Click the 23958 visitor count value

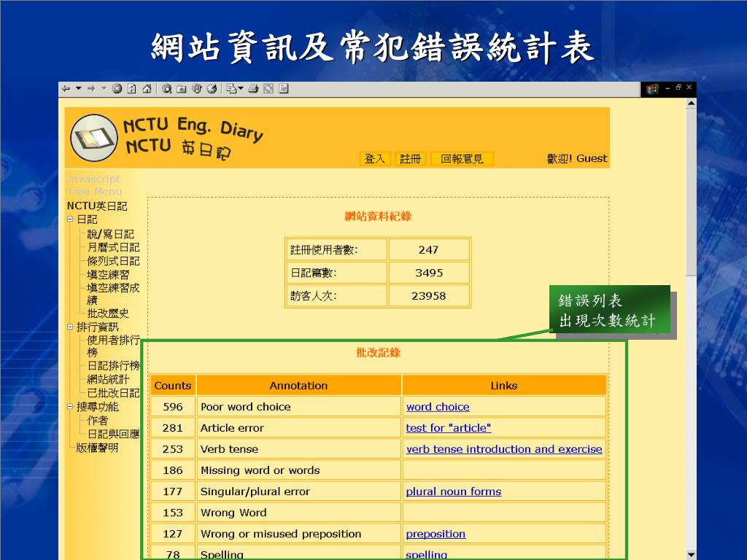click(x=429, y=296)
